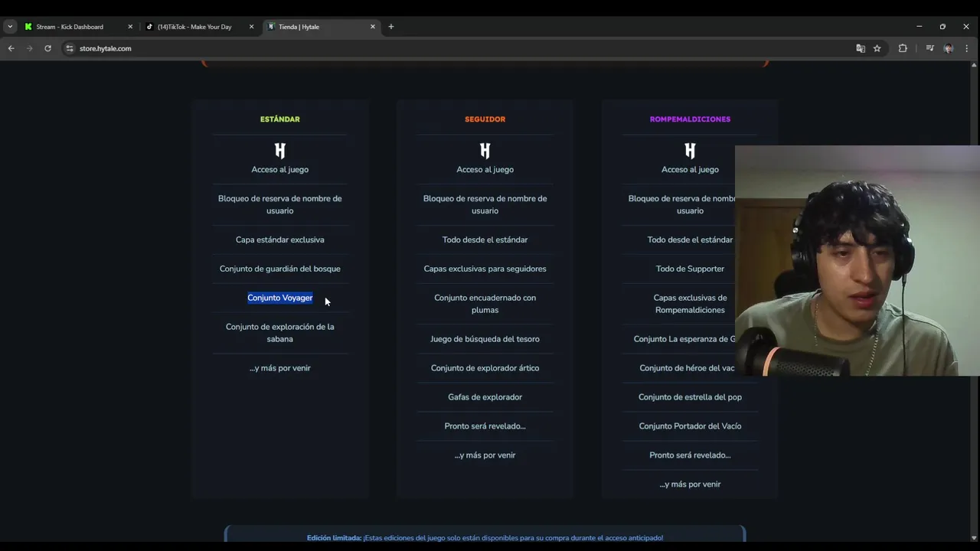This screenshot has width=980, height=551.
Task: Click Conjunto de explorador ártico
Action: 485,368
